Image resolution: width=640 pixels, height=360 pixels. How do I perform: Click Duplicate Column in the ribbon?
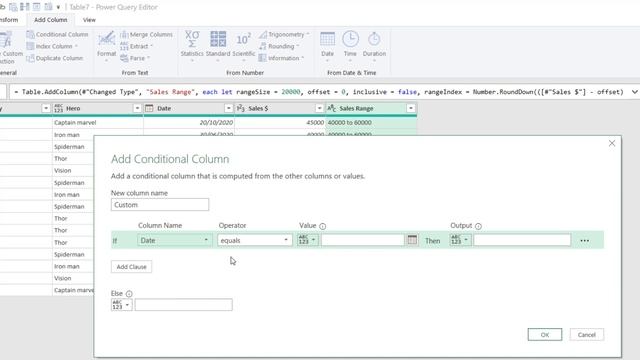pos(55,58)
